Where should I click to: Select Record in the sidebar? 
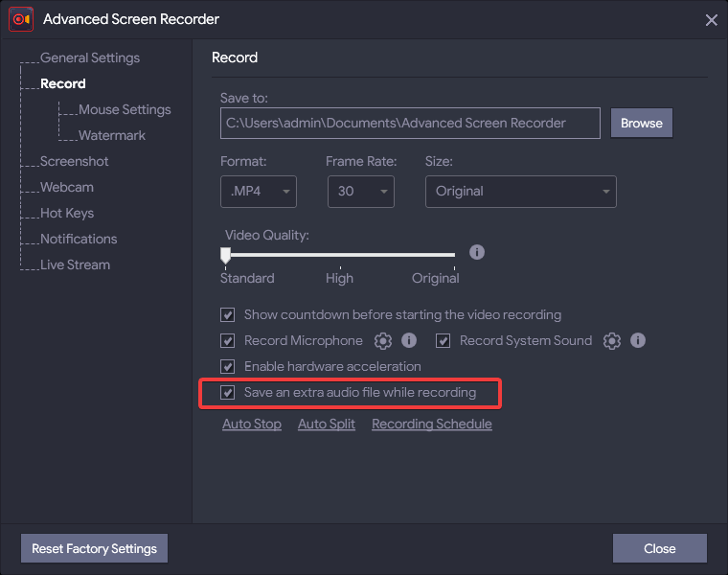63,83
